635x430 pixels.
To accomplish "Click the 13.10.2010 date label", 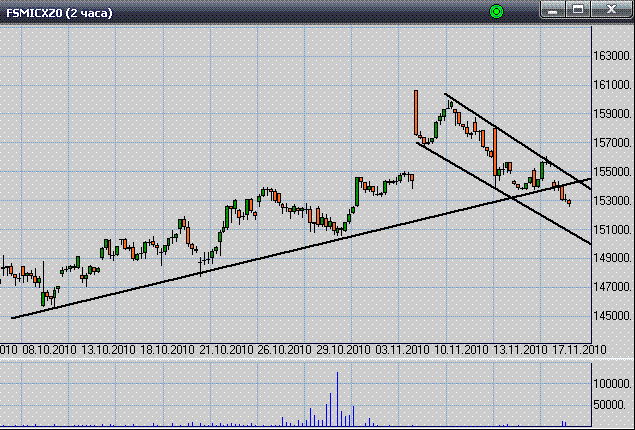I will point(108,350).
